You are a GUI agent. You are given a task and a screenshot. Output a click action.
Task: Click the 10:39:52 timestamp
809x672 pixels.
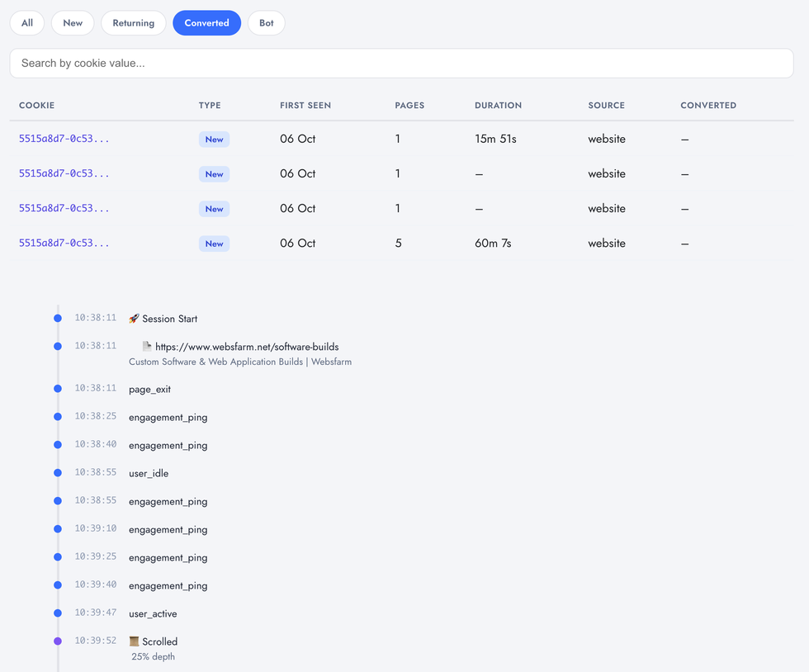pyautogui.click(x=96, y=641)
